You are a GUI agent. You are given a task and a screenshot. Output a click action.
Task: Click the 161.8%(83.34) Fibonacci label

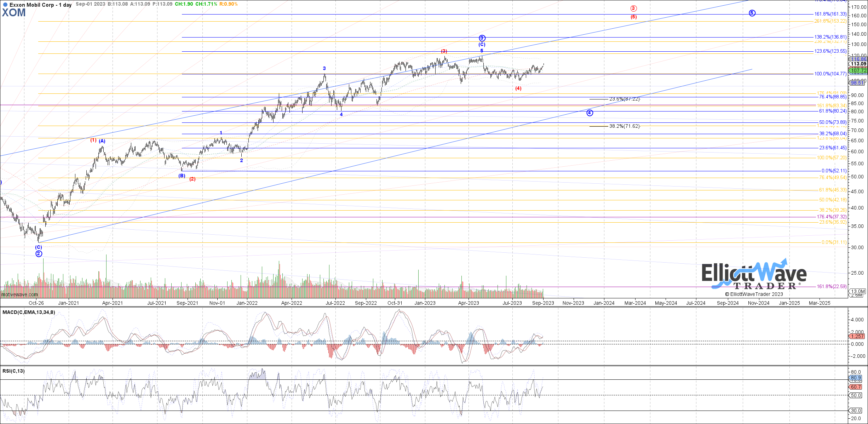pyautogui.click(x=832, y=106)
